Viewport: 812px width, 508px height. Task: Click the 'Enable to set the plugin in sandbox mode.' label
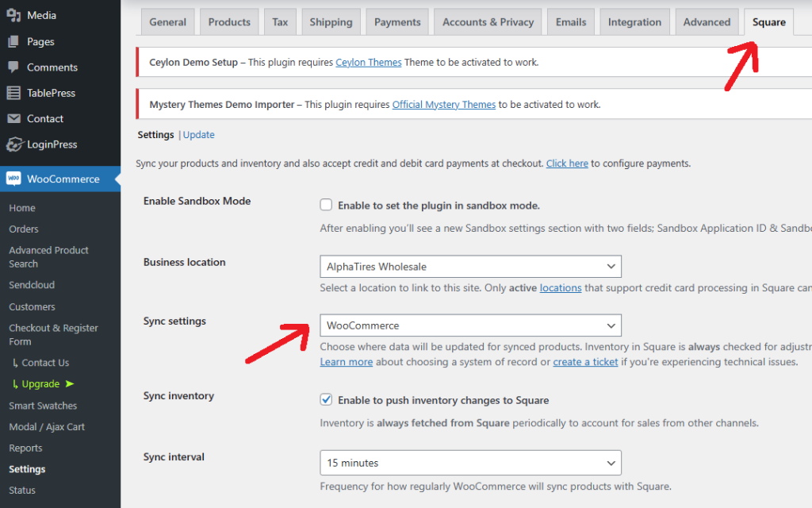[439, 206]
